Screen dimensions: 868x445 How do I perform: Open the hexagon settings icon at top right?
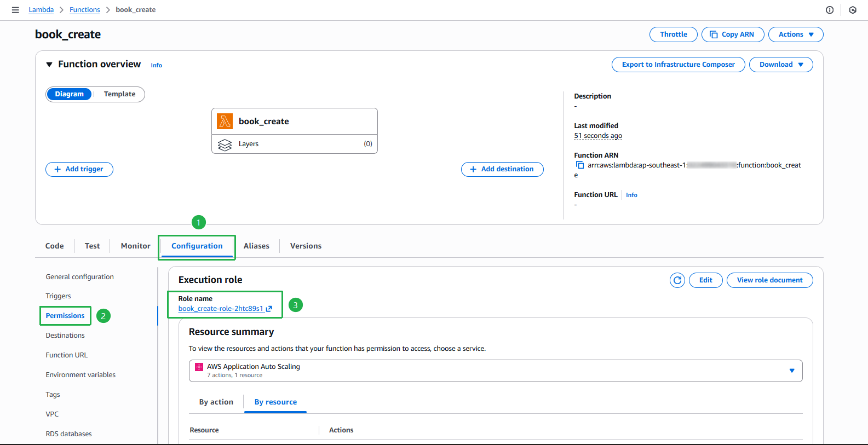point(853,10)
